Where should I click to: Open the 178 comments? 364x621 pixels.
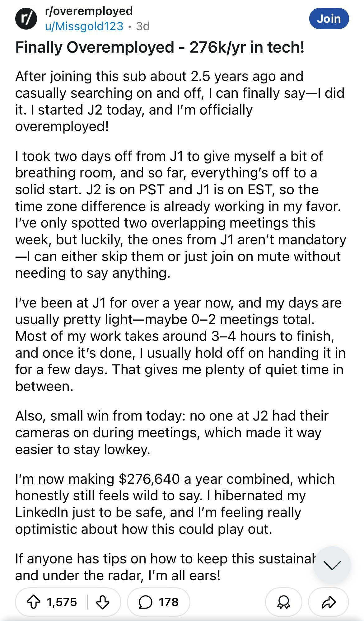pyautogui.click(x=159, y=602)
